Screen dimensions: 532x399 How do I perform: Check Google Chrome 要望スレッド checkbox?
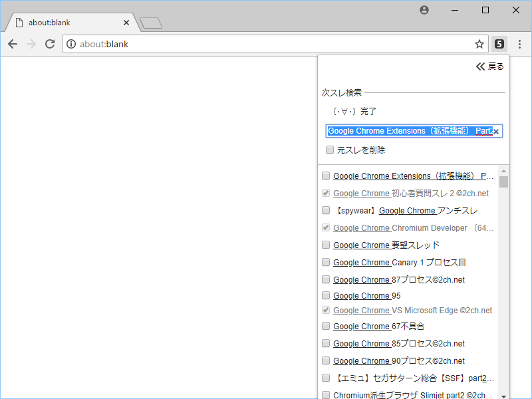coord(326,245)
